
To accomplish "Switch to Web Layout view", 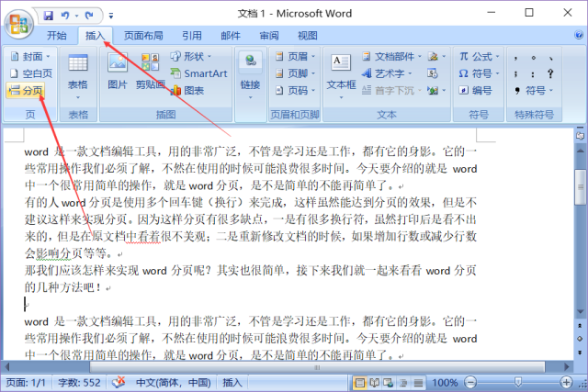I will (x=389, y=383).
